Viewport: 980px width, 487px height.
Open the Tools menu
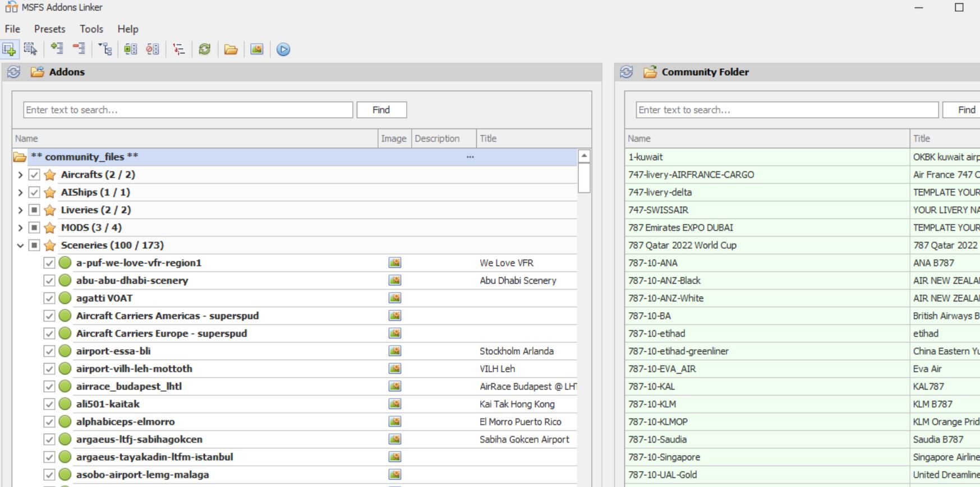(91, 29)
